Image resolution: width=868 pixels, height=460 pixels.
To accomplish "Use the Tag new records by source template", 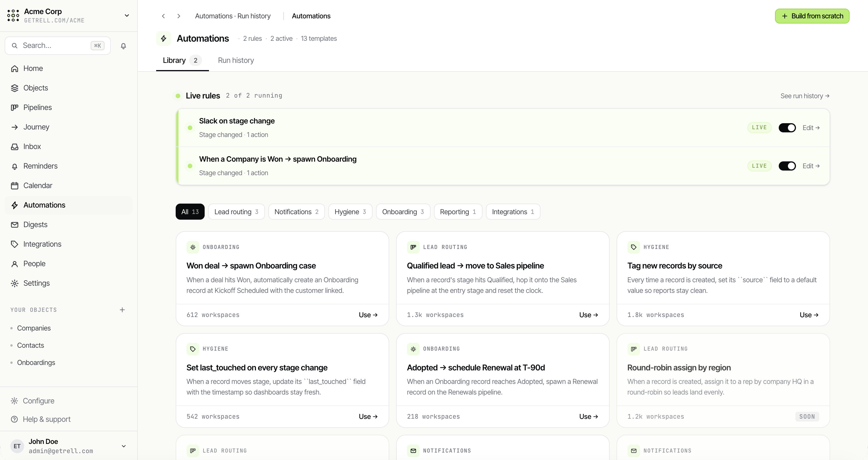I will click(809, 315).
